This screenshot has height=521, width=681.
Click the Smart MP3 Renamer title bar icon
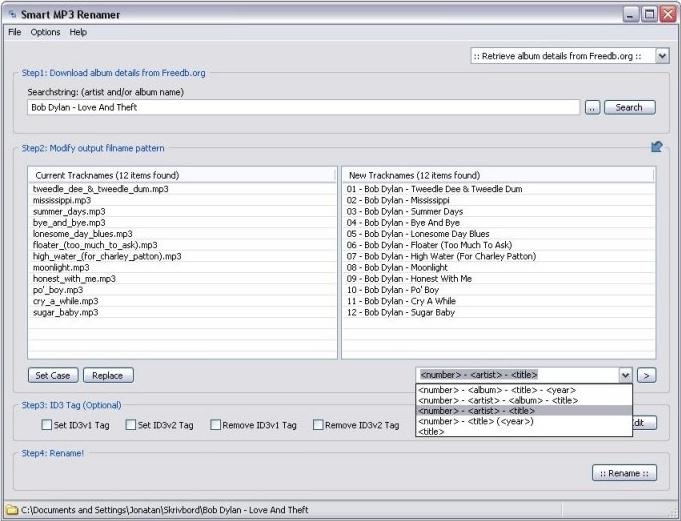[12, 15]
